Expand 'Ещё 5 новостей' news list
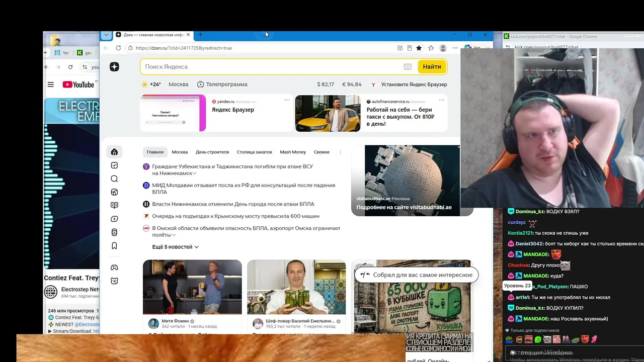This screenshot has width=644, height=362. [x=175, y=247]
